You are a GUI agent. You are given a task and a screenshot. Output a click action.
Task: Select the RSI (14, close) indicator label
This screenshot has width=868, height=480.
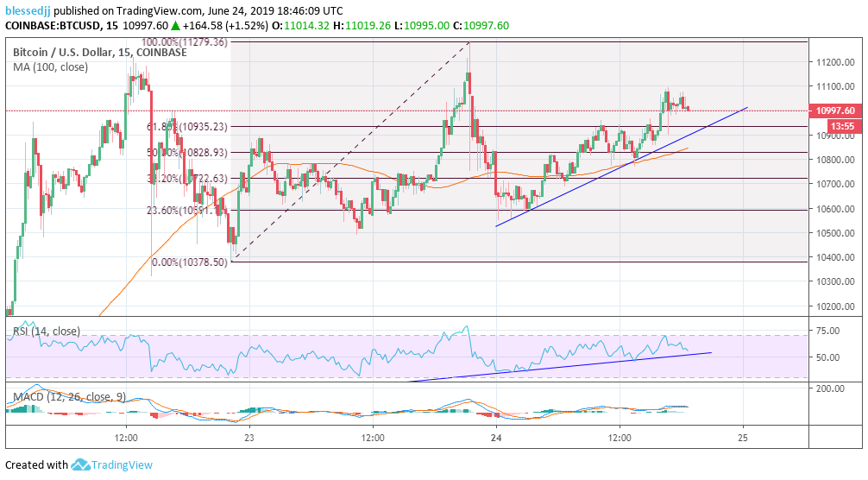point(47,331)
